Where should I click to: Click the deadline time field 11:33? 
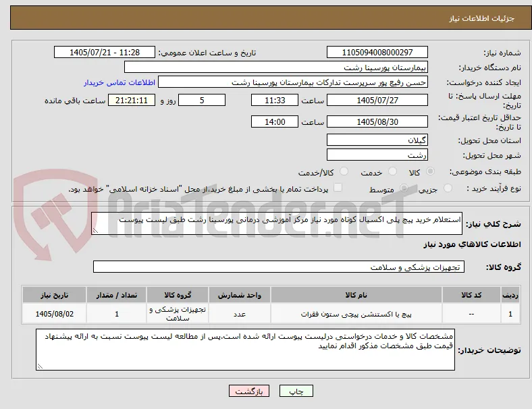click(x=275, y=100)
